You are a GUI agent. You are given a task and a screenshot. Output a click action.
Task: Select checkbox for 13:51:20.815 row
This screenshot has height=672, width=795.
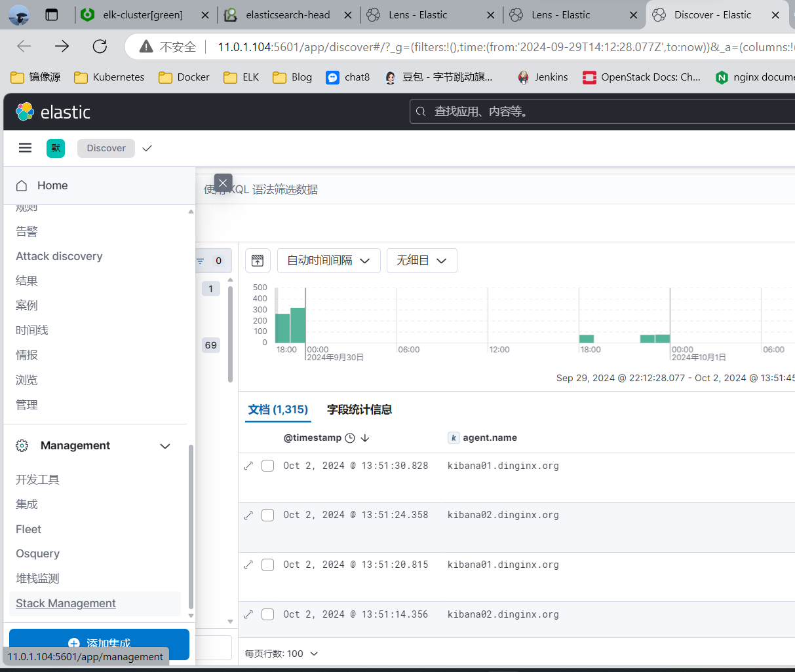(267, 565)
